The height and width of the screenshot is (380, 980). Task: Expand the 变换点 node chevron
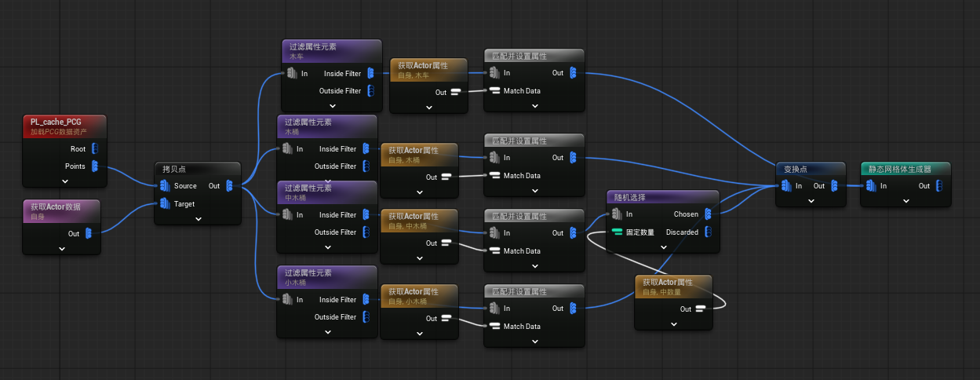pos(811,200)
